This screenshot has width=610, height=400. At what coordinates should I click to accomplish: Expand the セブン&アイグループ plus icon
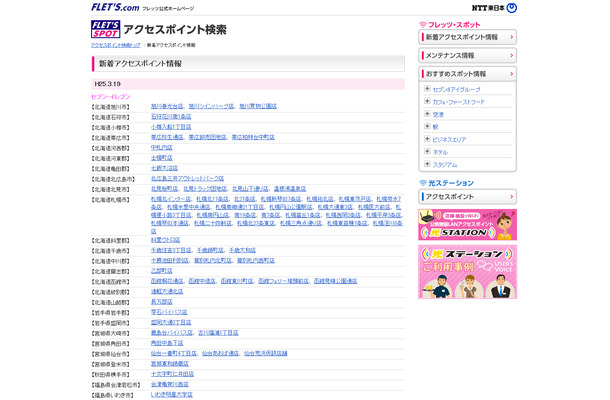click(x=427, y=89)
